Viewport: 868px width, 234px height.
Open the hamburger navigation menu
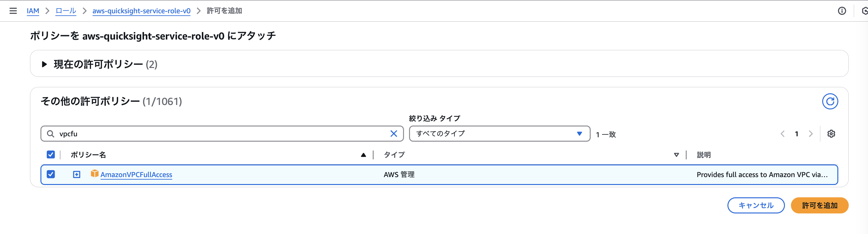coord(13,11)
